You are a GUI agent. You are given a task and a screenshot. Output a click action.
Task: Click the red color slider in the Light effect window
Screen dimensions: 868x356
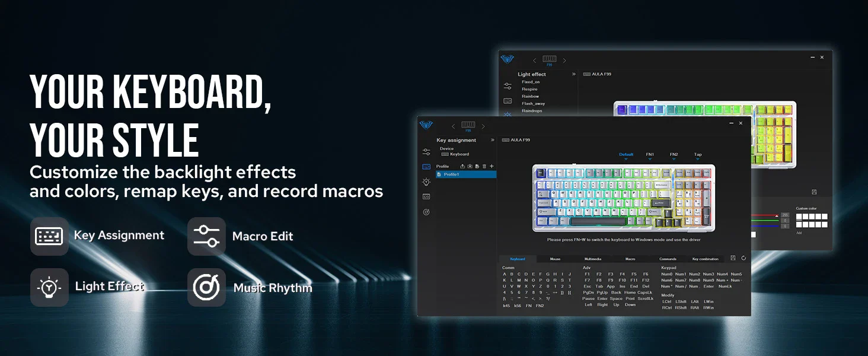(x=765, y=215)
